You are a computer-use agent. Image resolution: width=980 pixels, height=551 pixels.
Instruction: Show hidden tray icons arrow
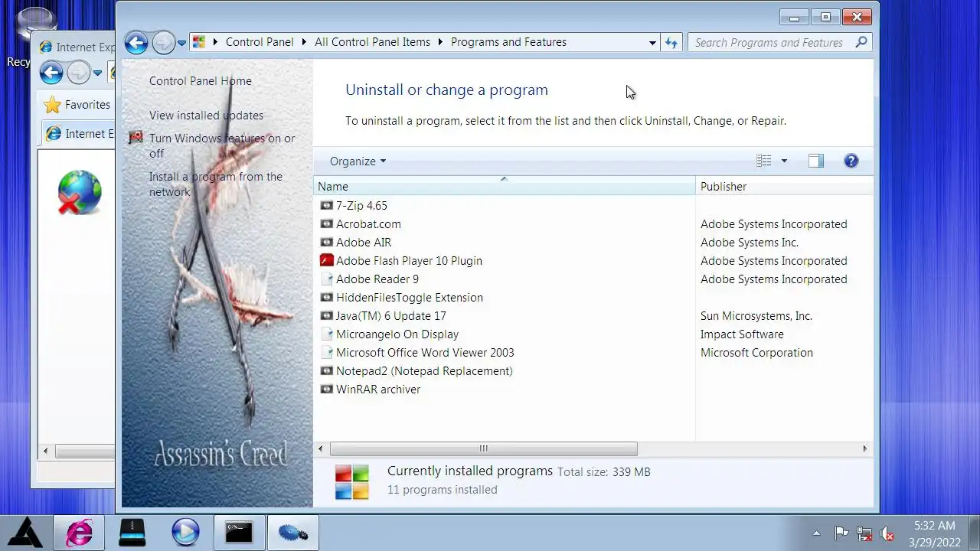816,533
